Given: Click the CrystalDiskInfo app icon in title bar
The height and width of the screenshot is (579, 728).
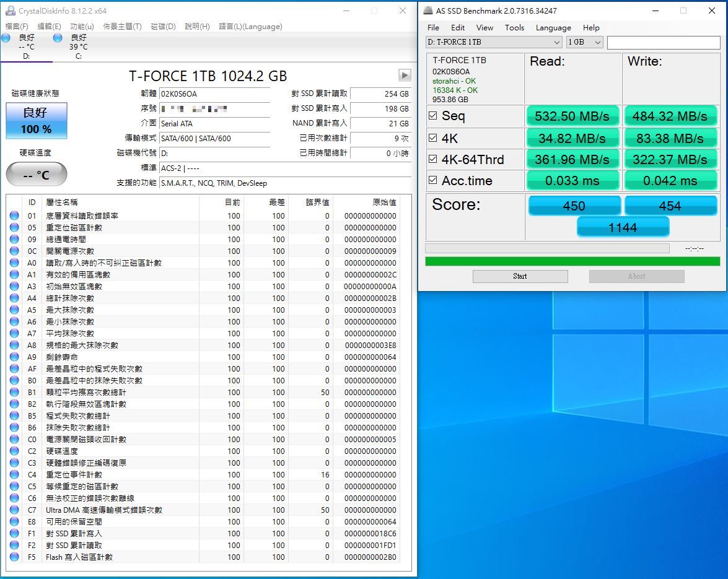Looking at the screenshot, I should click(x=10, y=10).
